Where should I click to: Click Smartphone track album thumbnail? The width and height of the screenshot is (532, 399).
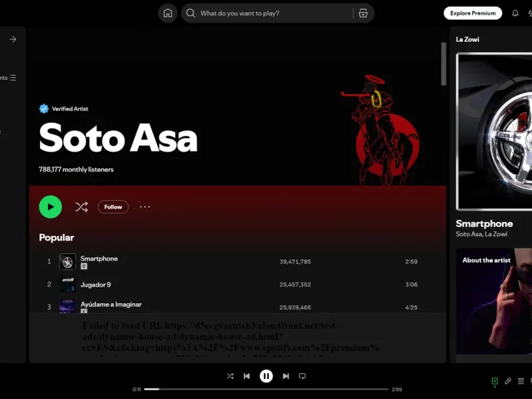click(68, 261)
